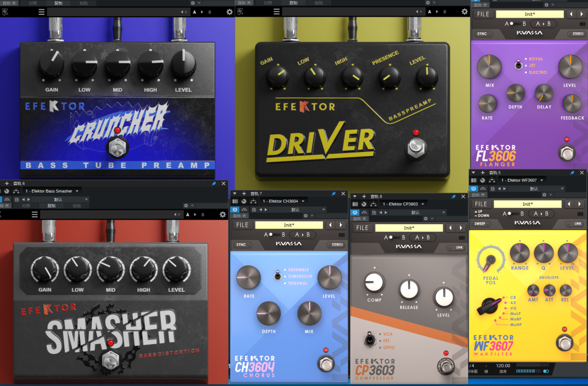Open the Driver settings gear

coord(465,11)
